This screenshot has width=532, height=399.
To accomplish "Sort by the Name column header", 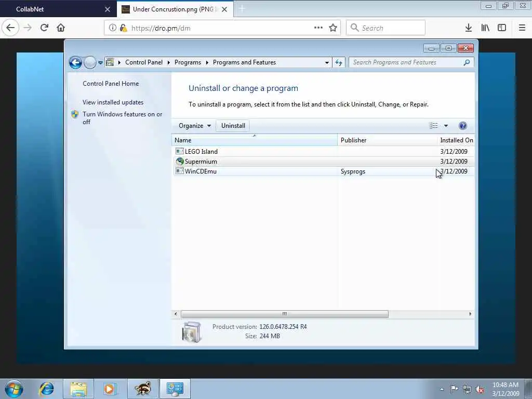I will [255, 140].
